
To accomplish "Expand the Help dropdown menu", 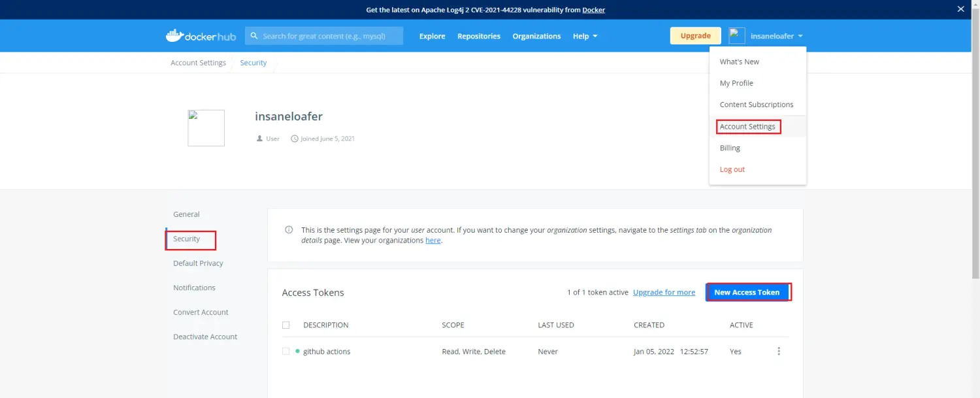I will [585, 36].
